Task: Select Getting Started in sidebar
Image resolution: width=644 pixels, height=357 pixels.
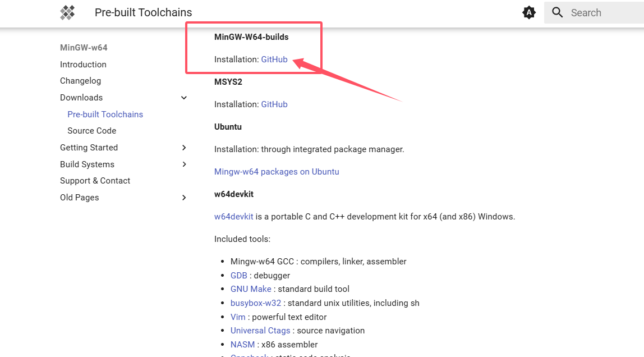Action: (89, 148)
